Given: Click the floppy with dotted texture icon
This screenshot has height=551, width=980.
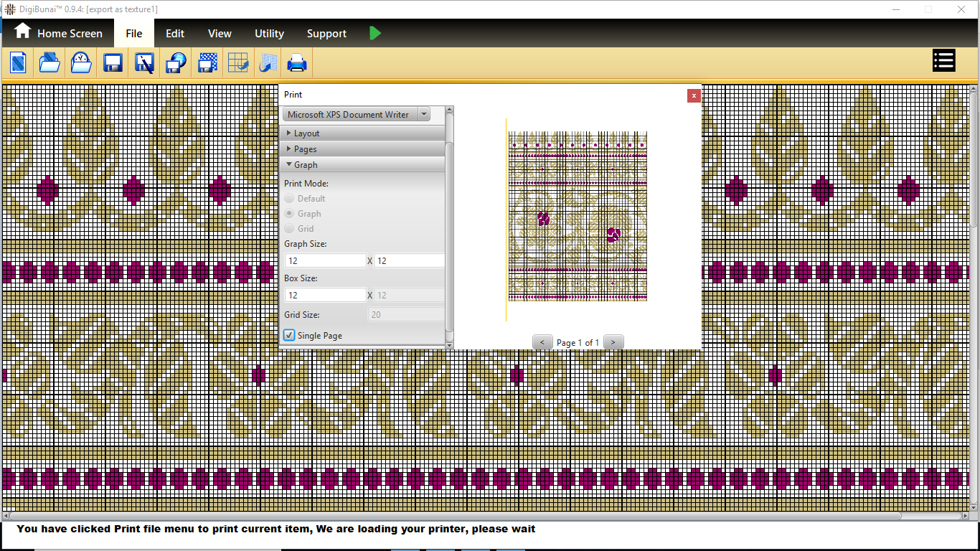Looking at the screenshot, I should click(x=207, y=63).
